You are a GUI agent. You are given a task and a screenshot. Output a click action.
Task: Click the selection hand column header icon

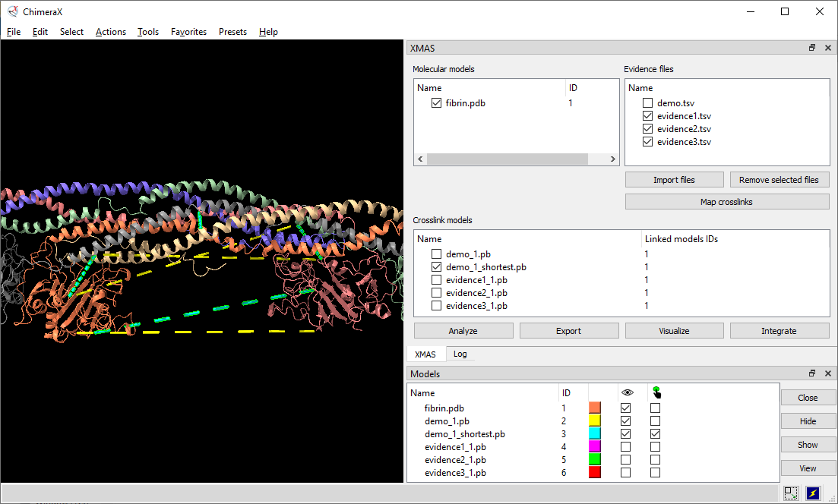pyautogui.click(x=656, y=392)
